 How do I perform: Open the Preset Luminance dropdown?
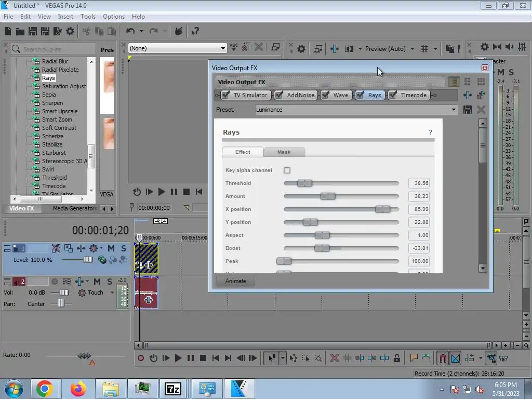pyautogui.click(x=453, y=110)
